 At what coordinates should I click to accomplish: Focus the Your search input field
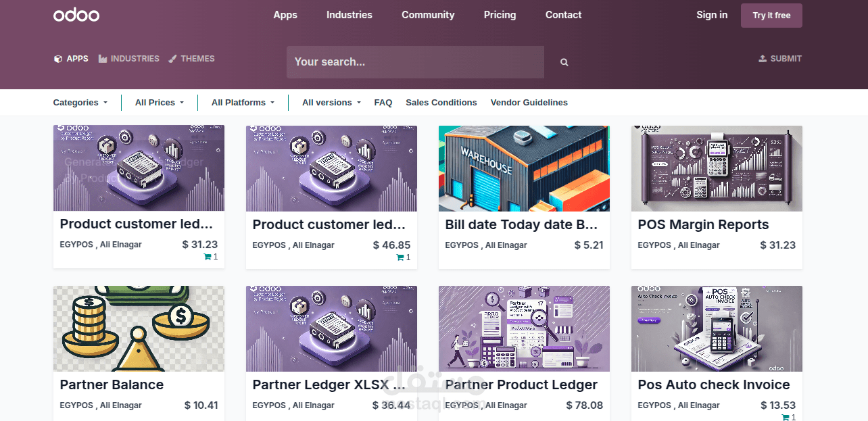pyautogui.click(x=415, y=62)
